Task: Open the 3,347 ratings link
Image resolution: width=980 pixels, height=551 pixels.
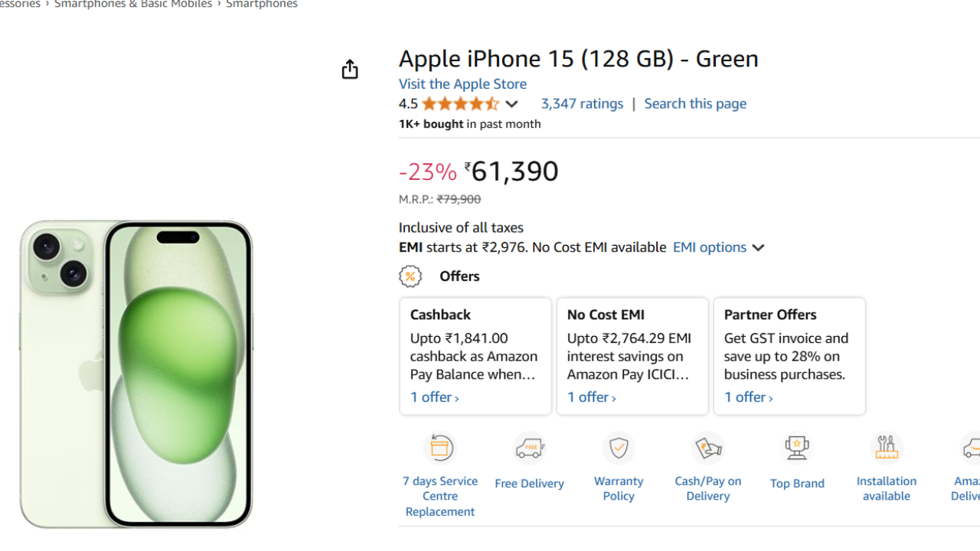Action: (x=582, y=103)
